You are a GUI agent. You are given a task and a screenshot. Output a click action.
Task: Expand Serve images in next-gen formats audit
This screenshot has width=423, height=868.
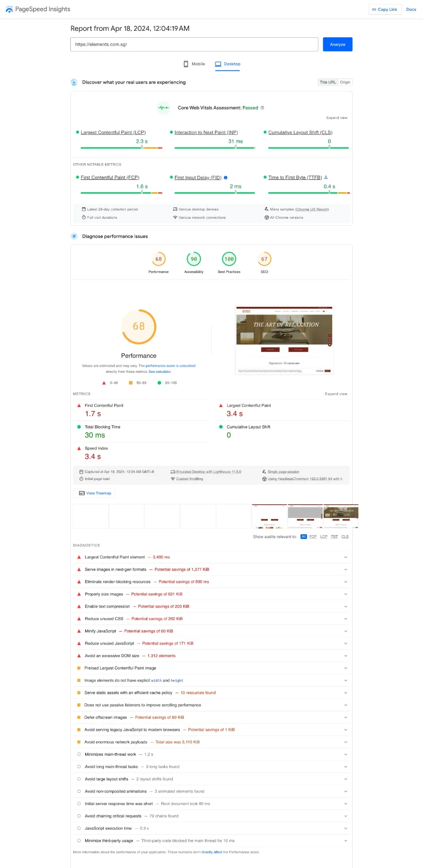pos(346,569)
